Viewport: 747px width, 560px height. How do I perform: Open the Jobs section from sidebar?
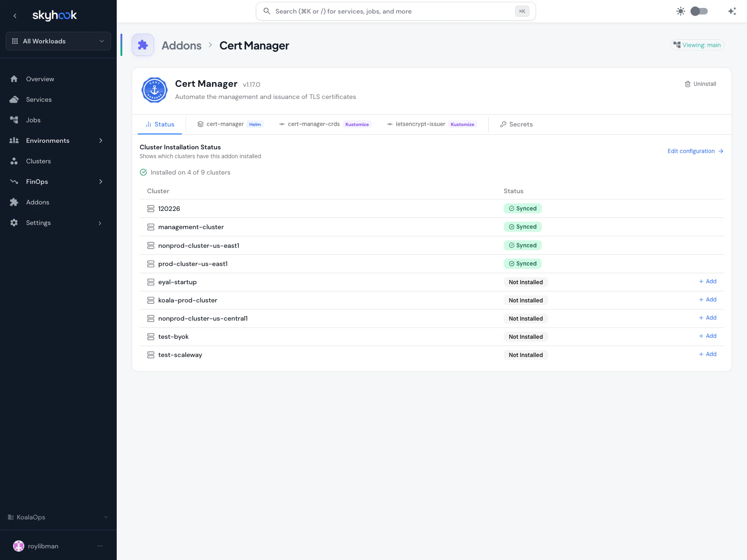[x=33, y=120]
